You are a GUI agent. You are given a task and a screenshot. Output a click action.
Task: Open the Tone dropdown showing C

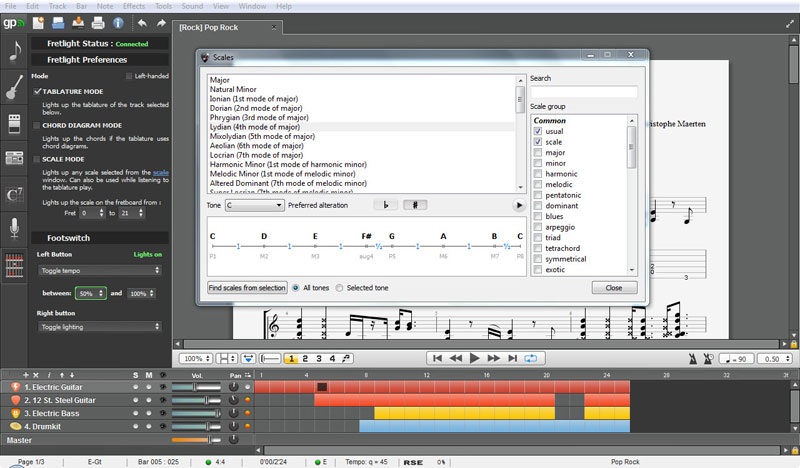[255, 205]
